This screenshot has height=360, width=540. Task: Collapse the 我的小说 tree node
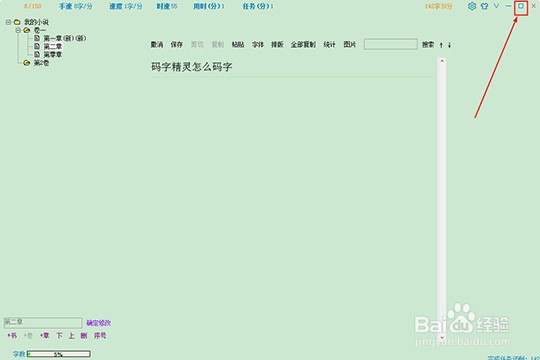click(x=9, y=22)
